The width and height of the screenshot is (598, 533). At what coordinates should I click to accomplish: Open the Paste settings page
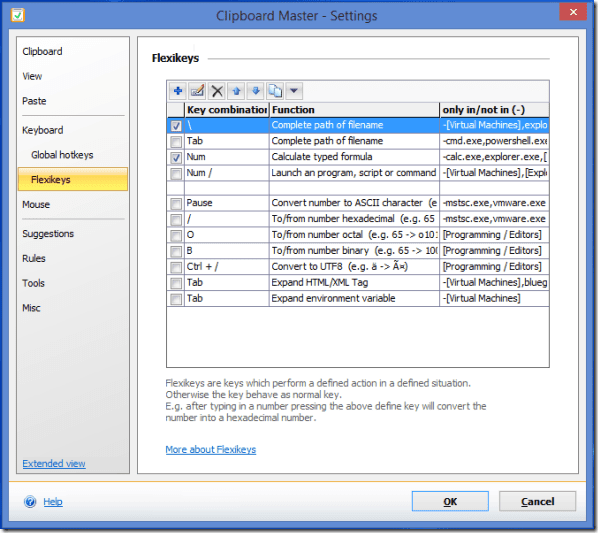(34, 101)
